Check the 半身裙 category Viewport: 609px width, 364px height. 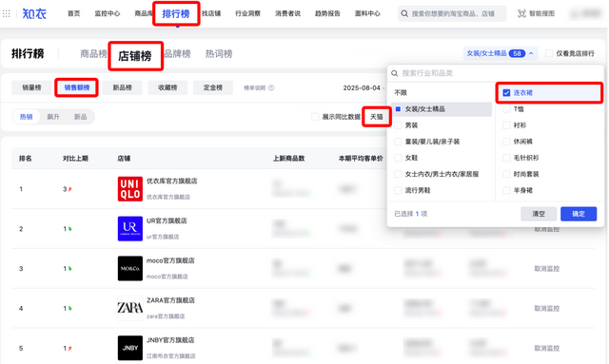(x=506, y=190)
